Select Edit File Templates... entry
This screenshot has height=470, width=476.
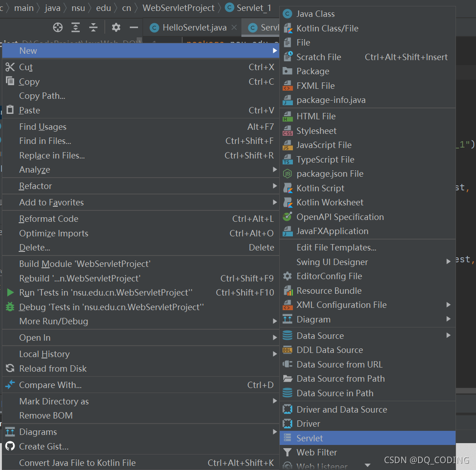coord(367,247)
